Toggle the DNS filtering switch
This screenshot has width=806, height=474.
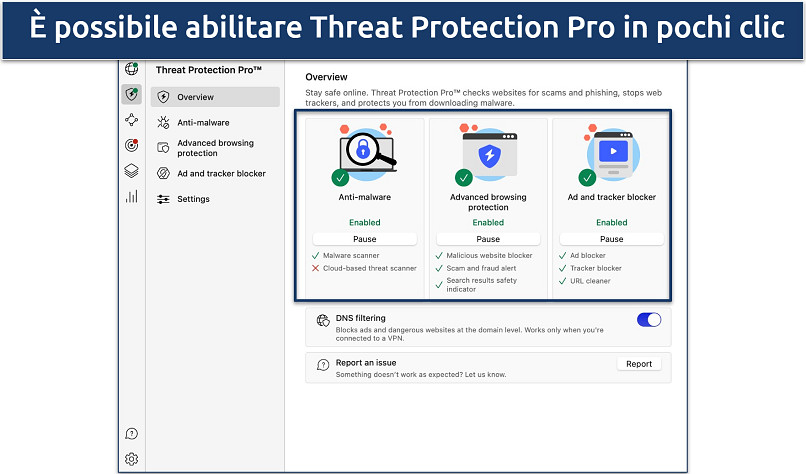point(649,320)
